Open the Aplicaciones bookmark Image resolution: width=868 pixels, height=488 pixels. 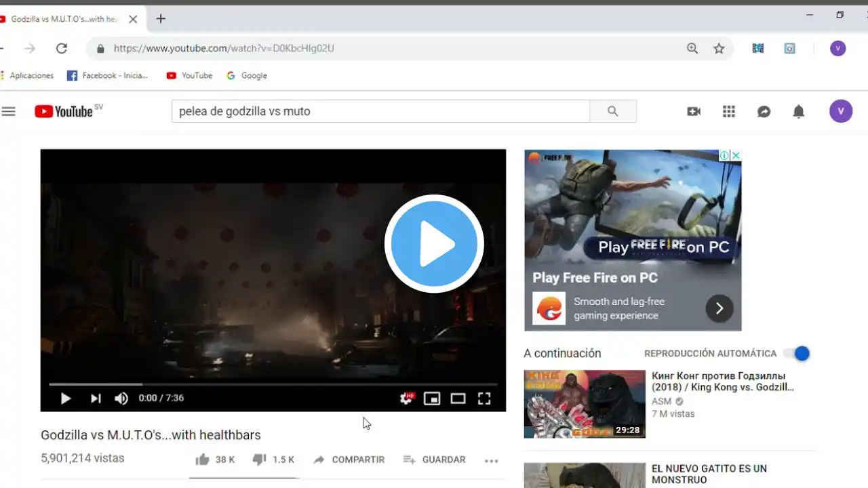(27, 75)
